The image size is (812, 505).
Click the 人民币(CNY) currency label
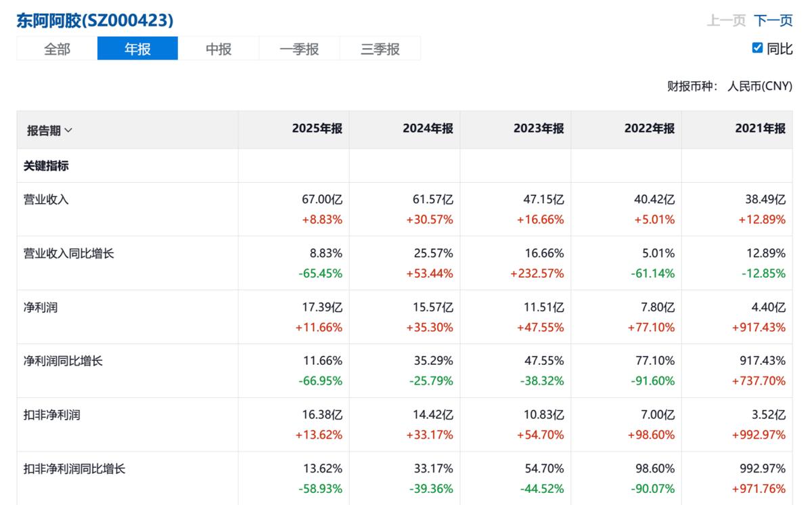point(760,87)
